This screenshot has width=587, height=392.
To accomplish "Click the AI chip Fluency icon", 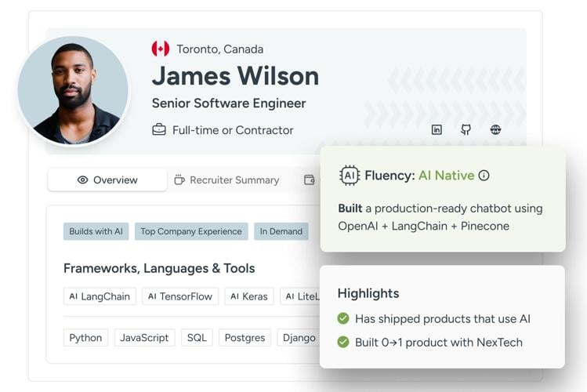I will pyautogui.click(x=350, y=176).
